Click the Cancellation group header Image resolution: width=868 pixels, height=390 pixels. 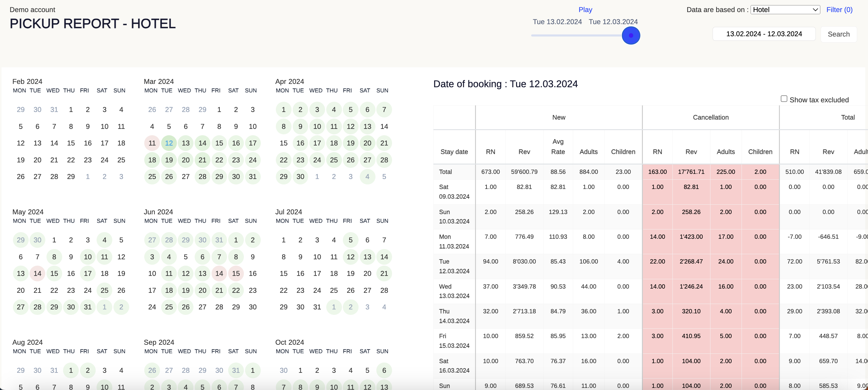710,117
